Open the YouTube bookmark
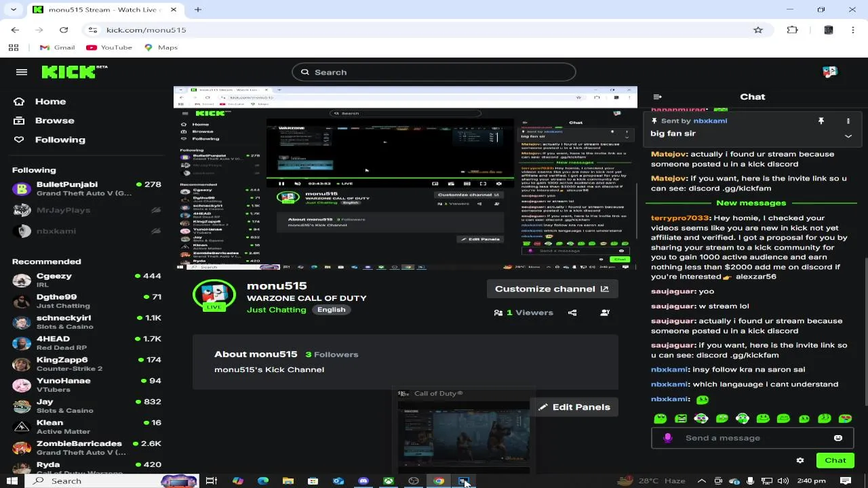868x488 pixels. pos(109,47)
